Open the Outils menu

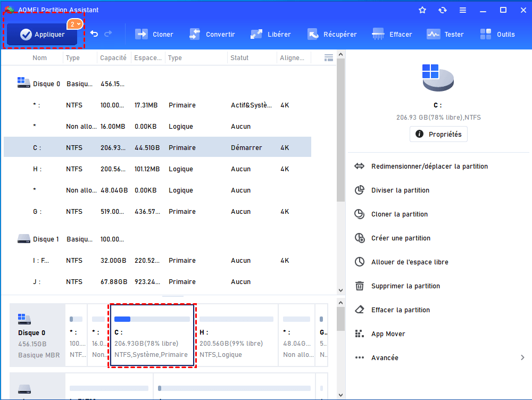point(497,34)
